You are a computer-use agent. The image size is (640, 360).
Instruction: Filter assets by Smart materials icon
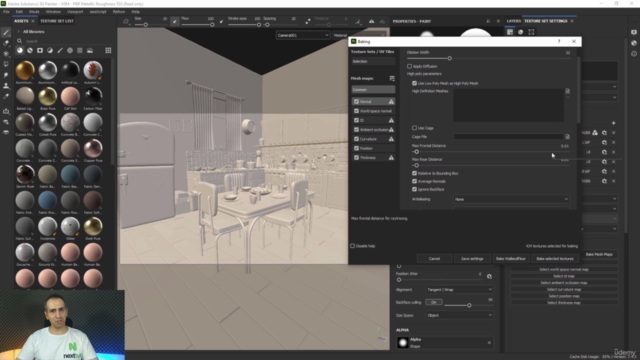[x=30, y=51]
